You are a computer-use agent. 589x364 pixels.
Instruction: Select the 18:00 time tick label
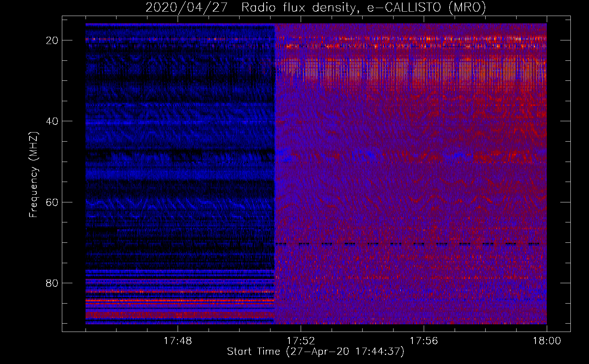click(x=547, y=341)
